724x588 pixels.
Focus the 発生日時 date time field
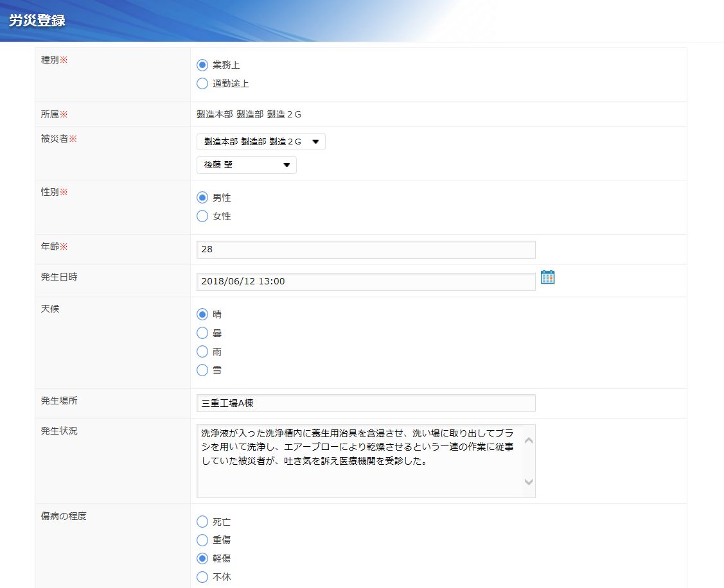coord(366,281)
